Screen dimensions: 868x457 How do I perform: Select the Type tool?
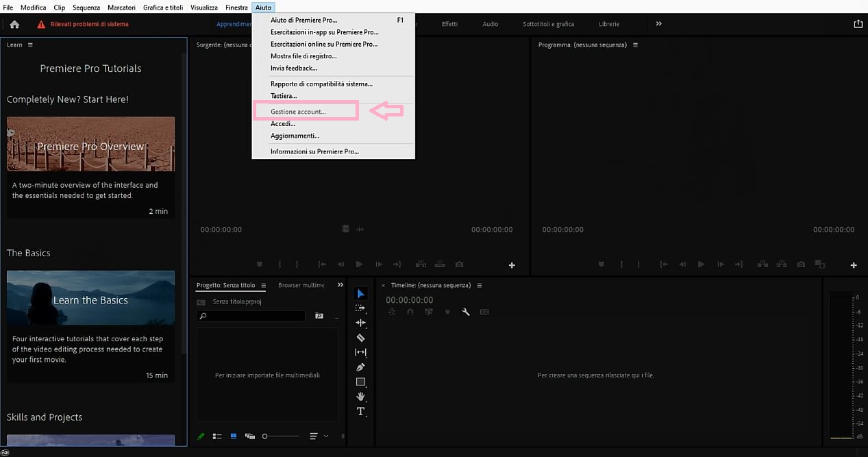coord(361,411)
